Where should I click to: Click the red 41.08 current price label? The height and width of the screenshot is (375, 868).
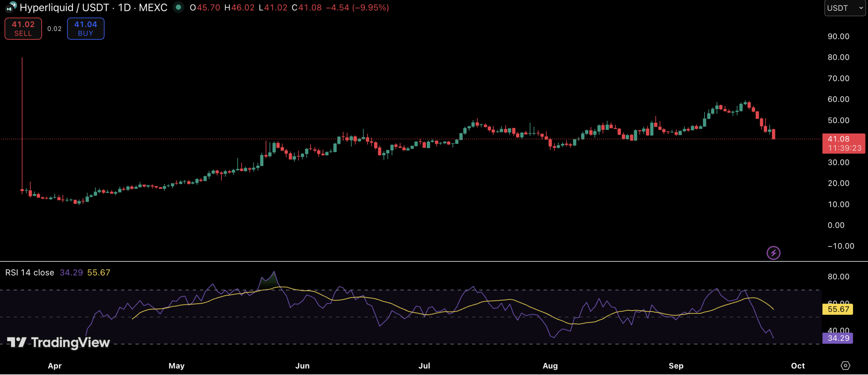844,143
